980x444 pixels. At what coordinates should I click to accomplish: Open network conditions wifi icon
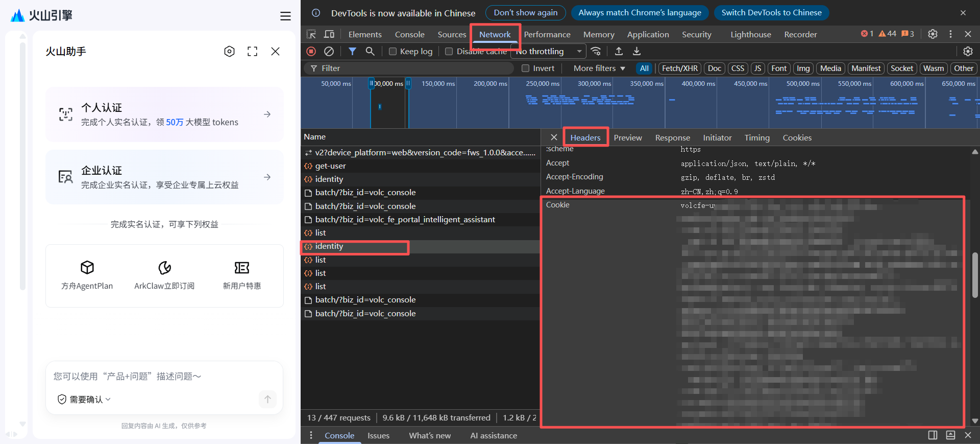coord(596,51)
